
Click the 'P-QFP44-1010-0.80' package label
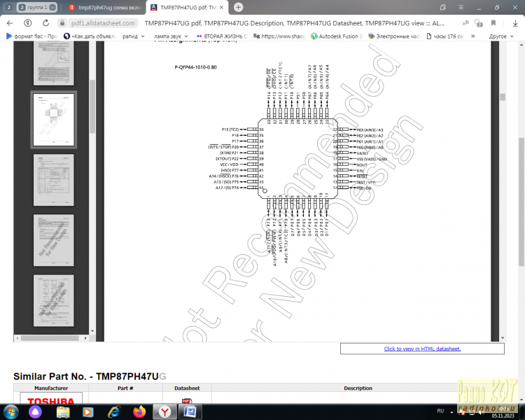pyautogui.click(x=195, y=67)
